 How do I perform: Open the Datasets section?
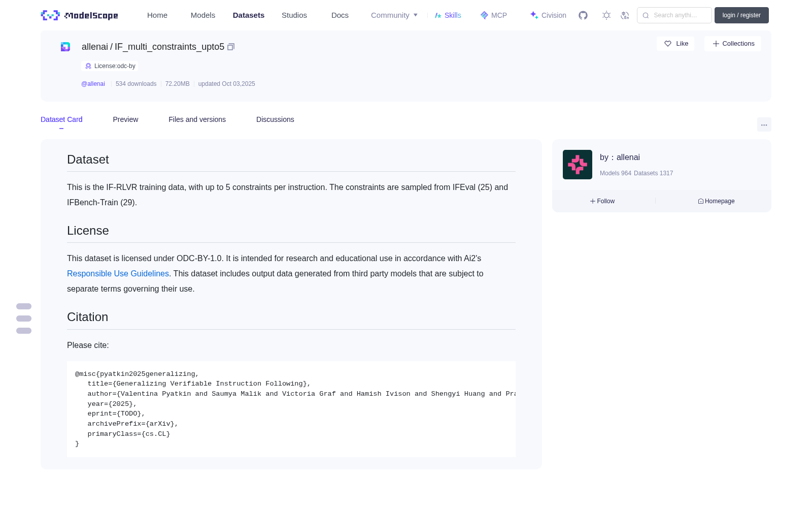[x=249, y=15]
